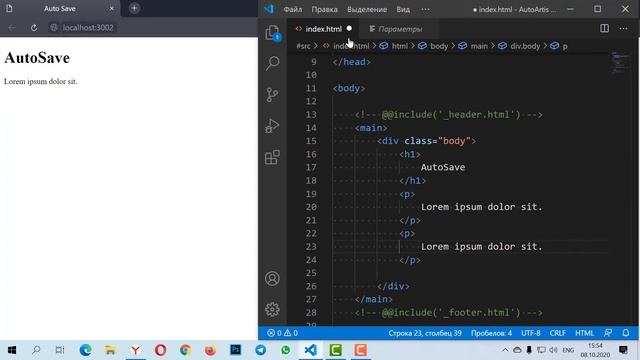Image resolution: width=640 pixels, height=360 pixels.
Task: Change language mode via HTML
Action: pos(584,333)
